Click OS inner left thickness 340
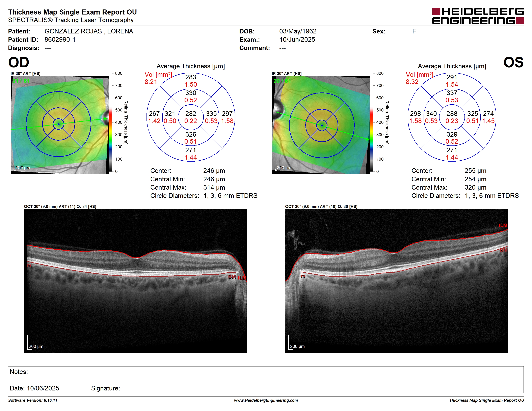The height and width of the screenshot is (411, 532). (431, 113)
